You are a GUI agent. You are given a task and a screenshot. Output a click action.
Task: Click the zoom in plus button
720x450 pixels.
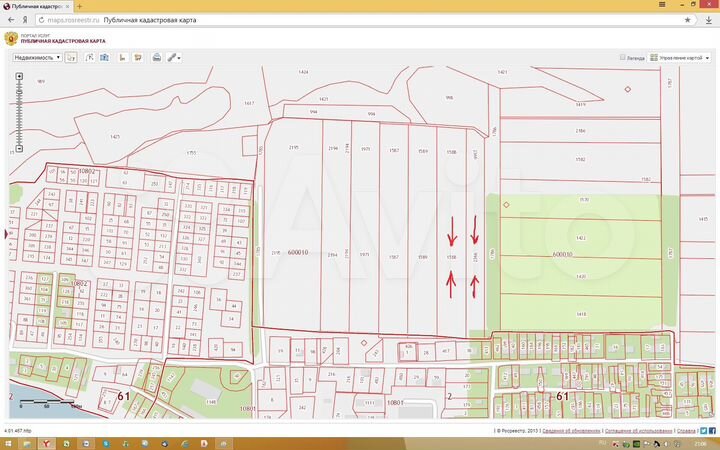[19, 76]
